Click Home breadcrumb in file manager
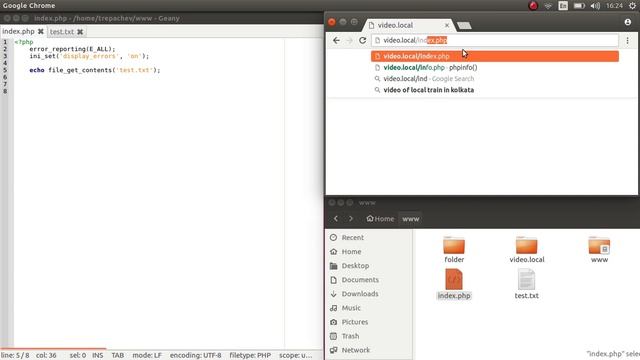The image size is (640, 360). 380,219
